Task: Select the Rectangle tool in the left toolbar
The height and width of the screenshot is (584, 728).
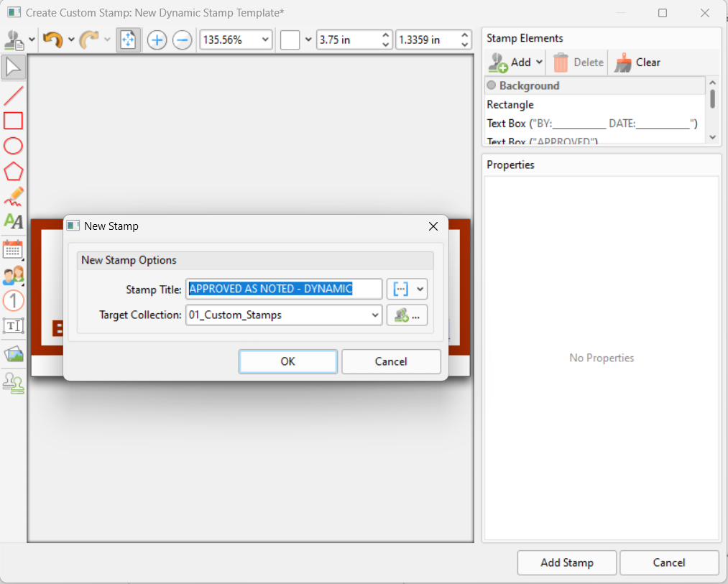Action: pyautogui.click(x=13, y=121)
